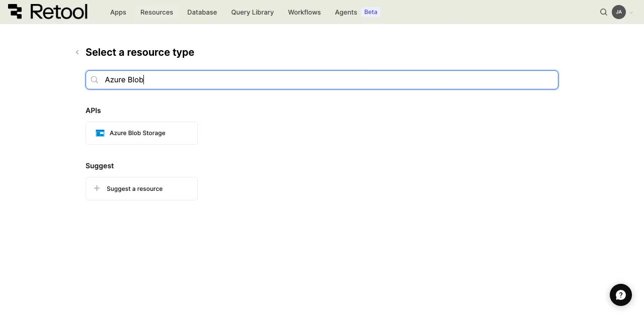Go back using the left chevron
This screenshot has width=644, height=318.
(77, 52)
